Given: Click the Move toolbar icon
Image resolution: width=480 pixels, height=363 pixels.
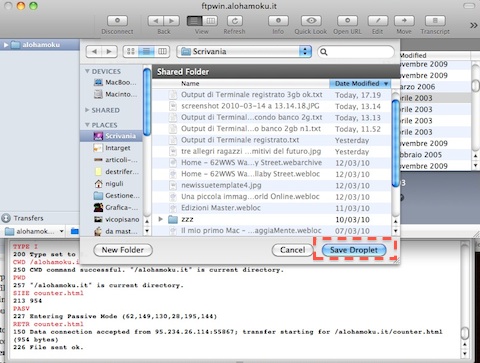Looking at the screenshot, I should click(x=404, y=21).
